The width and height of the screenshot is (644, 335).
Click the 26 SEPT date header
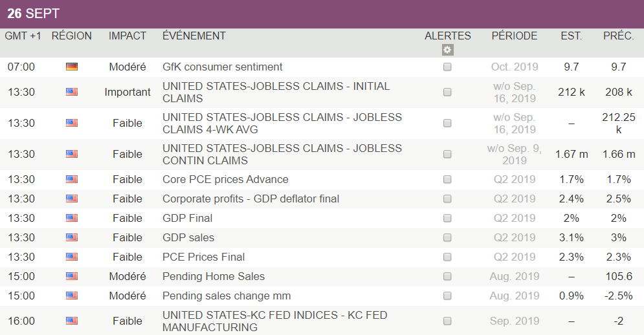pos(33,14)
